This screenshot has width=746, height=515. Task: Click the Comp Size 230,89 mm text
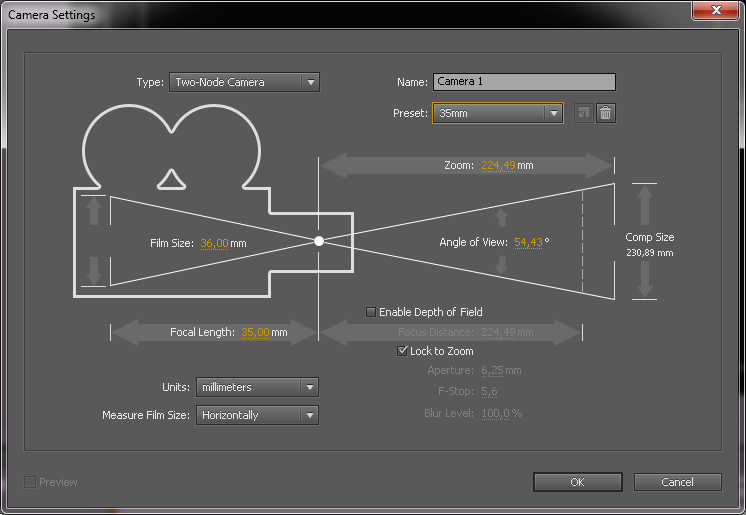pyautogui.click(x=649, y=245)
